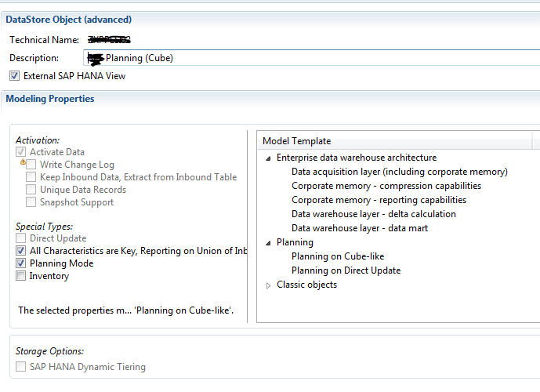Viewport: 540px width, 392px height.
Task: Check the Unique Data Records box
Action: [x=31, y=190]
